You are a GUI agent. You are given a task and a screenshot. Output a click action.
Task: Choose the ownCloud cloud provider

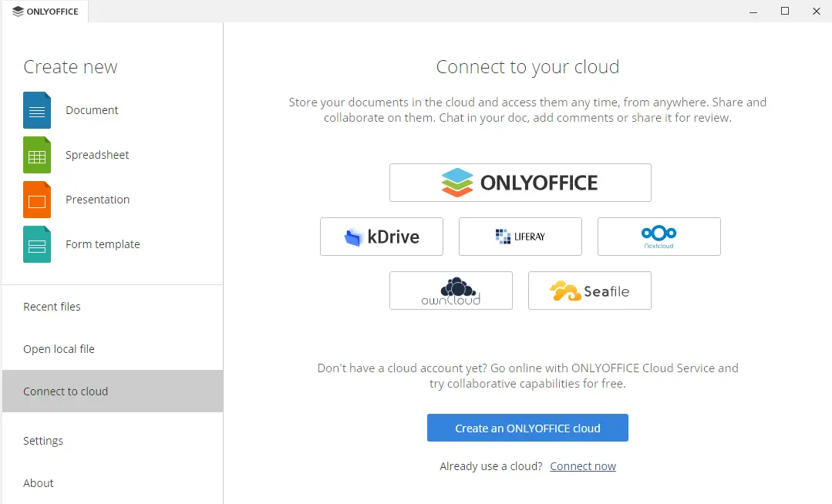pyautogui.click(x=450, y=291)
